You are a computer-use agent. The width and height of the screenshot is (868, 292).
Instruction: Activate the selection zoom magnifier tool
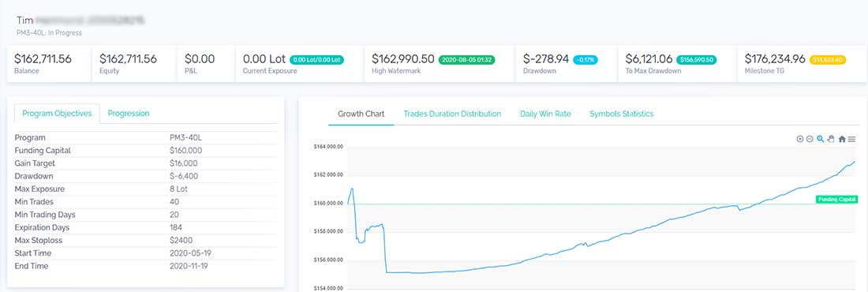tap(821, 139)
